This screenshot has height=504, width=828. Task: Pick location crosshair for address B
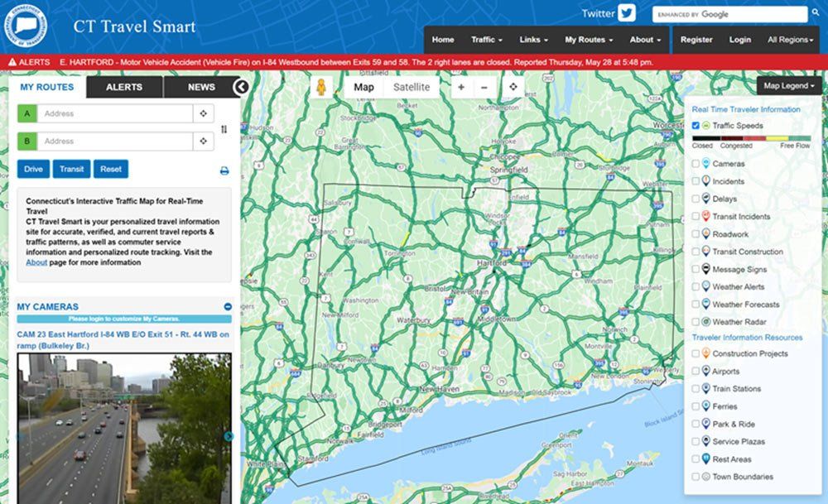(204, 141)
